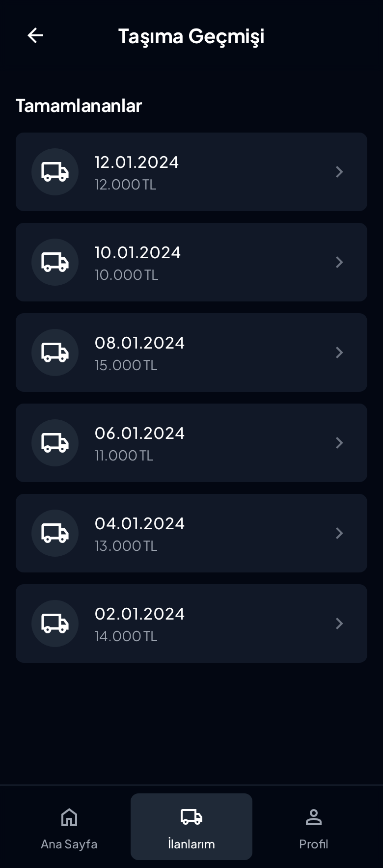Switch to the Profil tab
Image resolution: width=383 pixels, height=868 pixels.
[313, 827]
